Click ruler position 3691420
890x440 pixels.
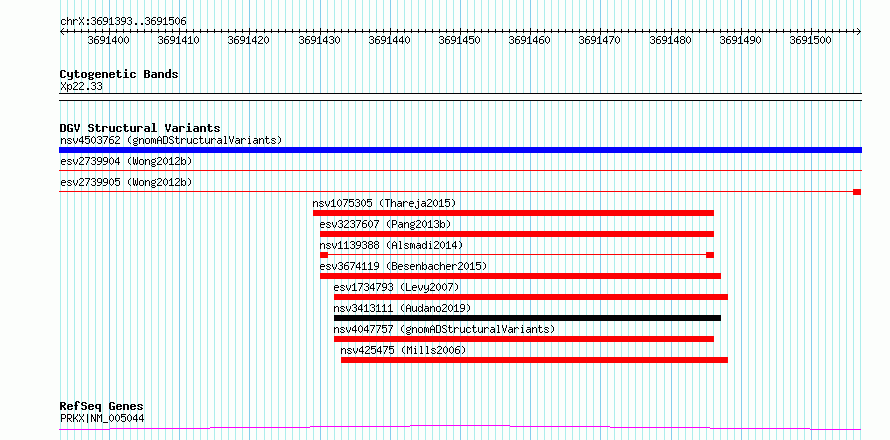click(x=249, y=40)
